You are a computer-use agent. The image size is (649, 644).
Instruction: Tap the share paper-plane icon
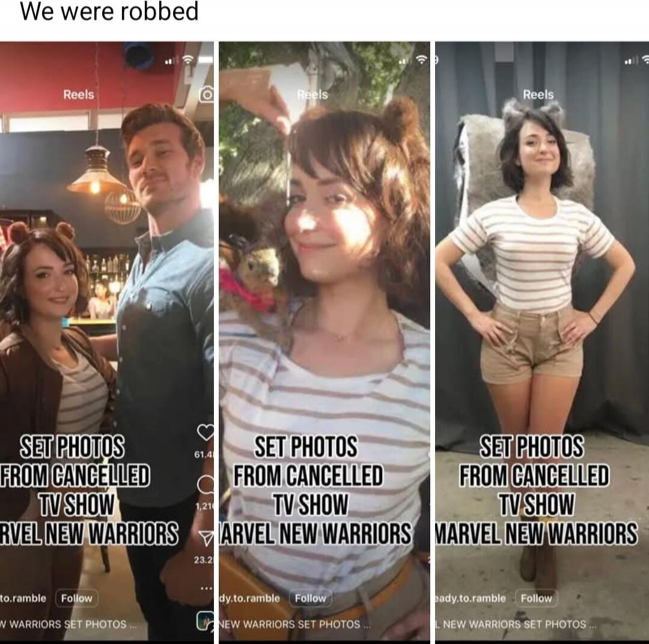click(207, 538)
